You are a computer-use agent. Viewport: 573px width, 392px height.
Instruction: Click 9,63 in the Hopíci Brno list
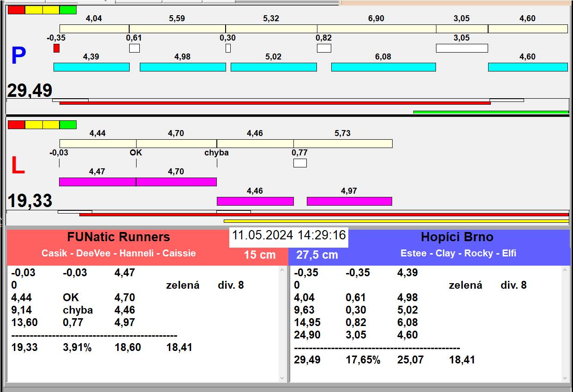pyautogui.click(x=304, y=310)
